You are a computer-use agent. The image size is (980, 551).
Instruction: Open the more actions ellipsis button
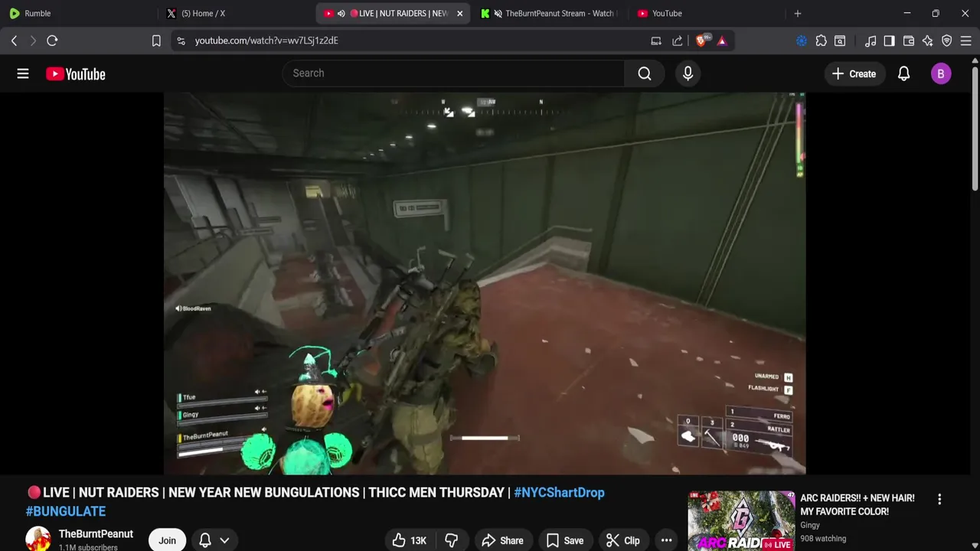[666, 540]
